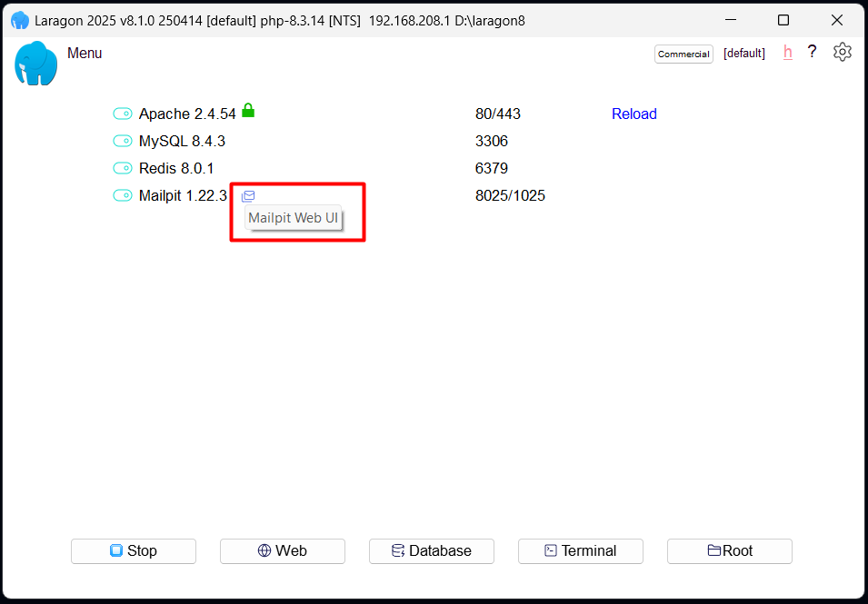Click the Laragon elephant logo
The width and height of the screenshot is (868, 604).
point(36,64)
